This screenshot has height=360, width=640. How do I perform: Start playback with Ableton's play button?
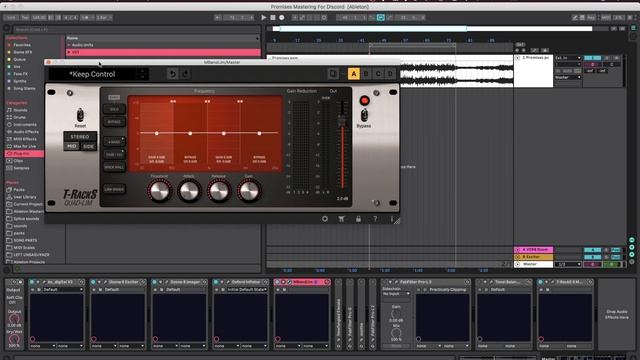(x=264, y=18)
